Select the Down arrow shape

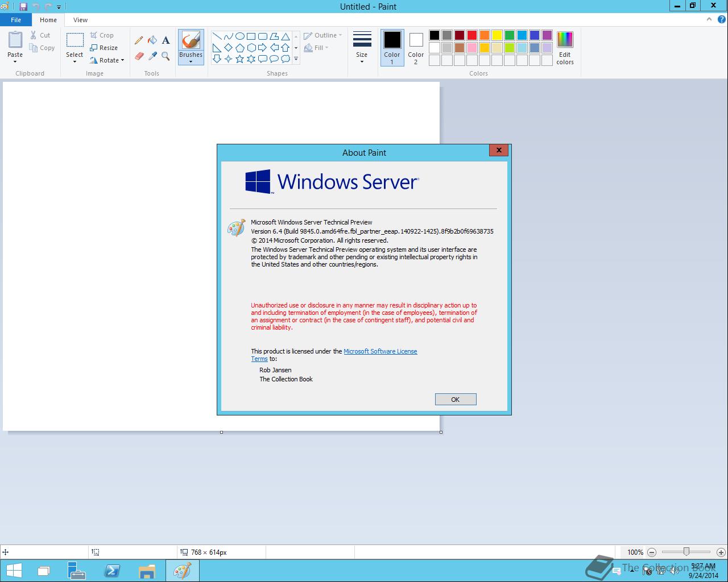tap(217, 59)
